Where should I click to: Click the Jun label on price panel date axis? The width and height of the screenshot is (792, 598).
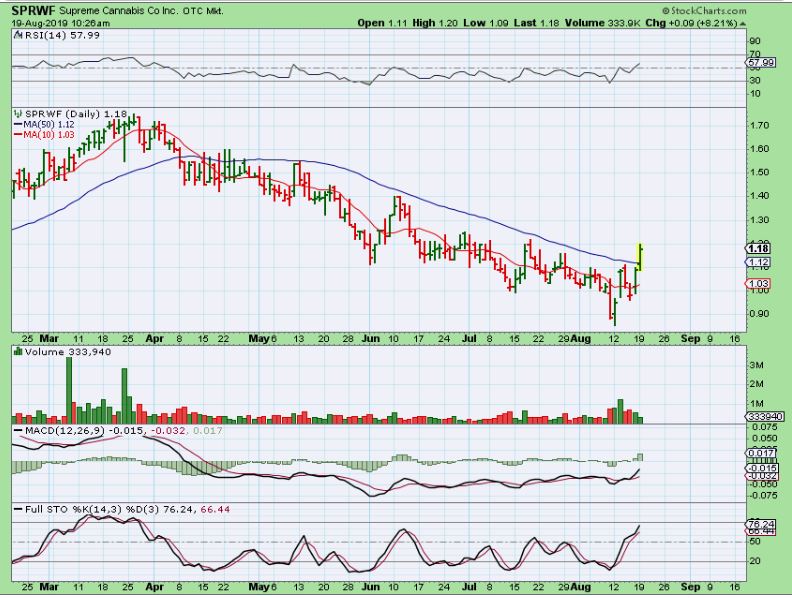(x=370, y=339)
